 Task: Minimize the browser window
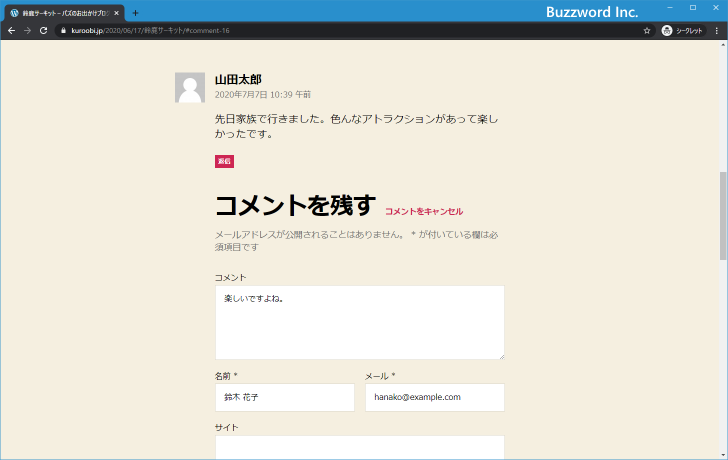point(670,7)
